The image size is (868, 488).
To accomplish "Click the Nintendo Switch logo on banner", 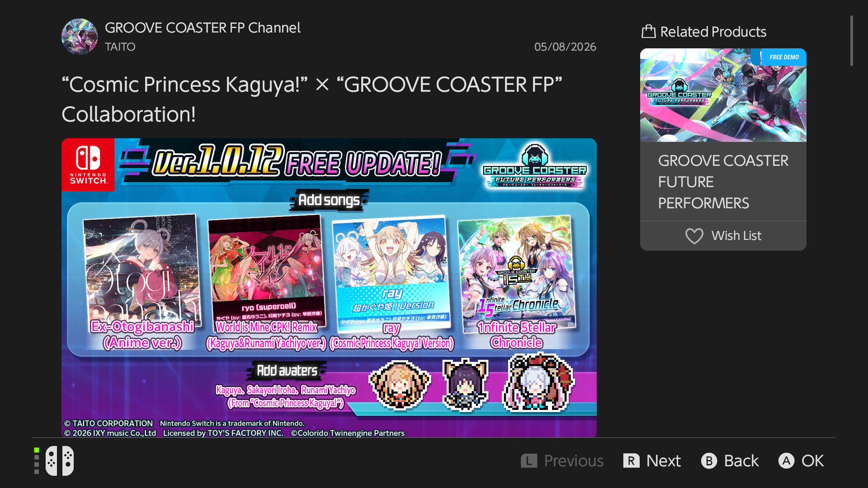I will [88, 165].
